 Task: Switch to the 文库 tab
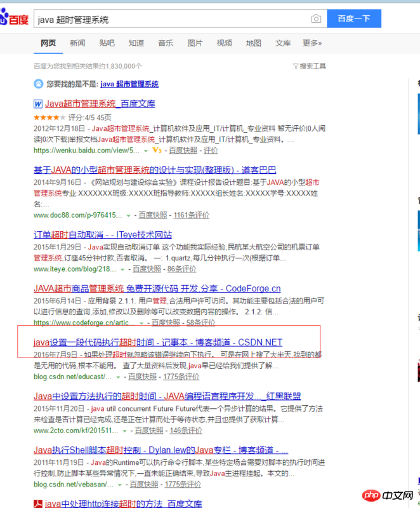(283, 43)
